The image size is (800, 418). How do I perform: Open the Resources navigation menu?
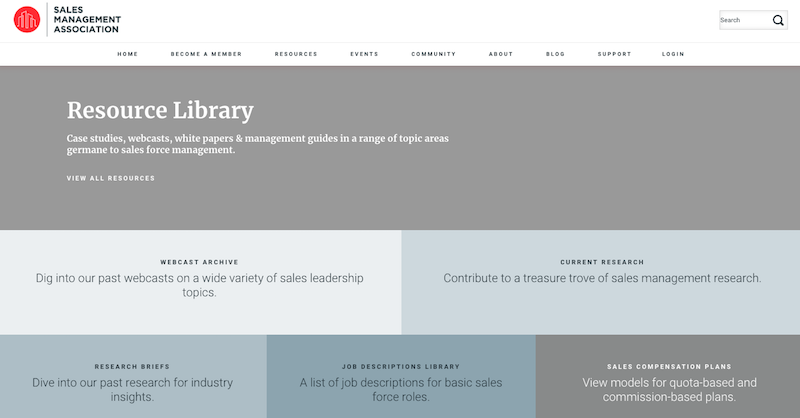296,54
